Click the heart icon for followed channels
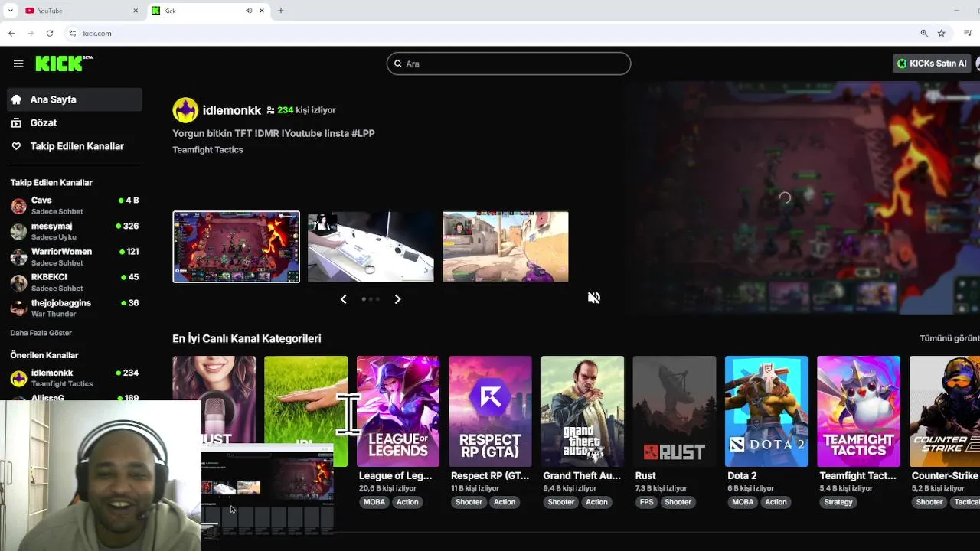The height and width of the screenshot is (551, 980). click(x=16, y=146)
